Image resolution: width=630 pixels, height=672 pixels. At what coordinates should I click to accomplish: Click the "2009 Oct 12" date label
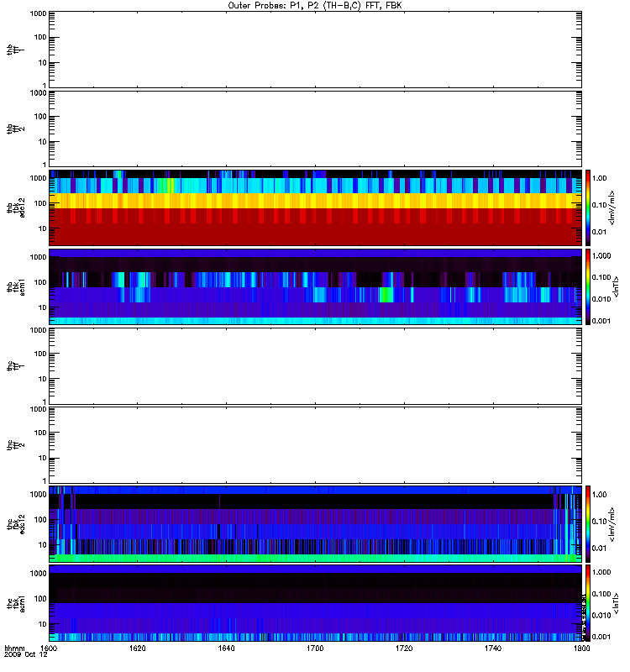pyautogui.click(x=26, y=655)
